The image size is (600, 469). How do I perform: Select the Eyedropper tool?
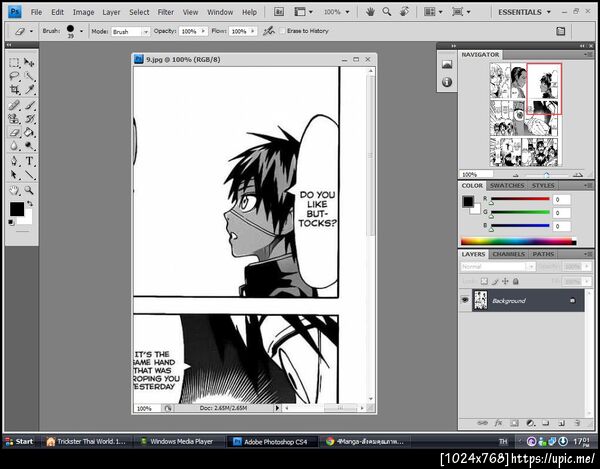pyautogui.click(x=29, y=90)
